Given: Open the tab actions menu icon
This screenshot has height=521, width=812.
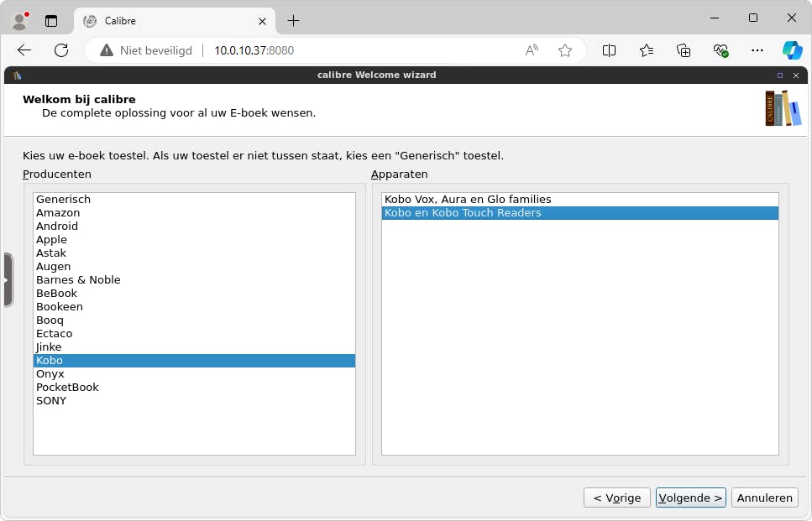Looking at the screenshot, I should pos(50,21).
